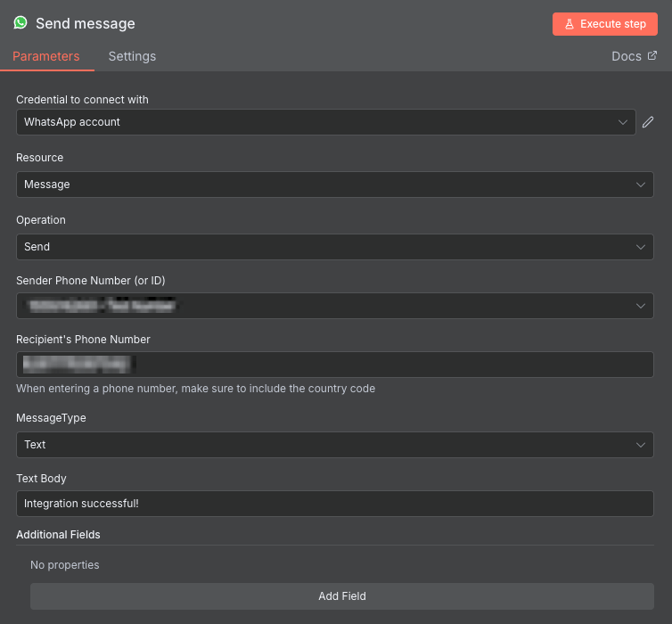Image resolution: width=672 pixels, height=624 pixels.
Task: Switch to the Parameters tab
Action: [x=46, y=56]
